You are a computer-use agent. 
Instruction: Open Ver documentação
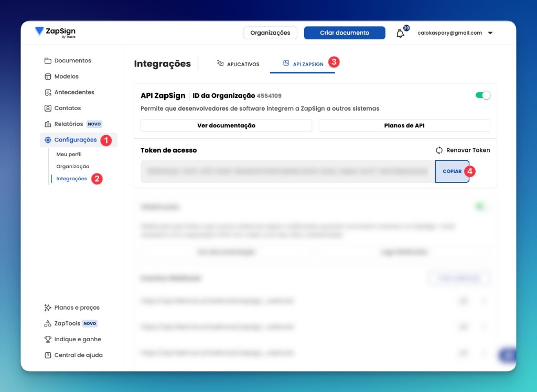(226, 126)
